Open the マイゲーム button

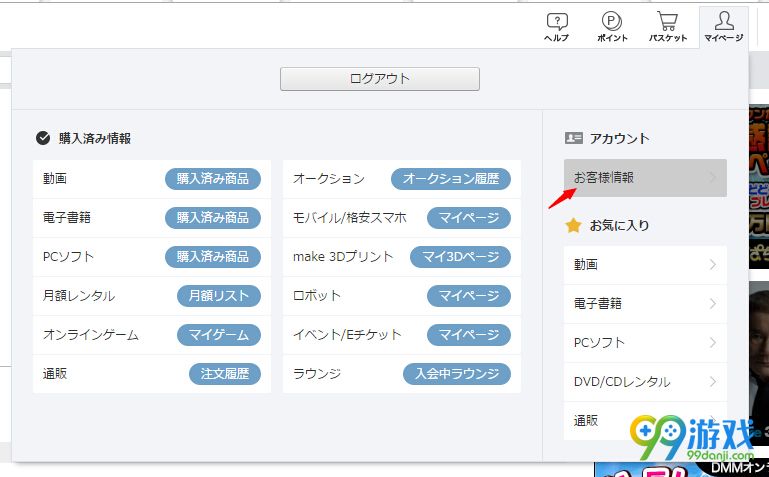[219, 335]
